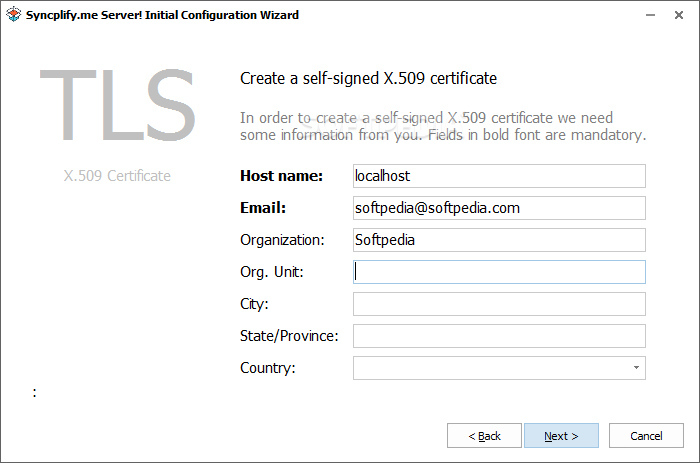Click the 'State/Province:' label

coord(289,336)
